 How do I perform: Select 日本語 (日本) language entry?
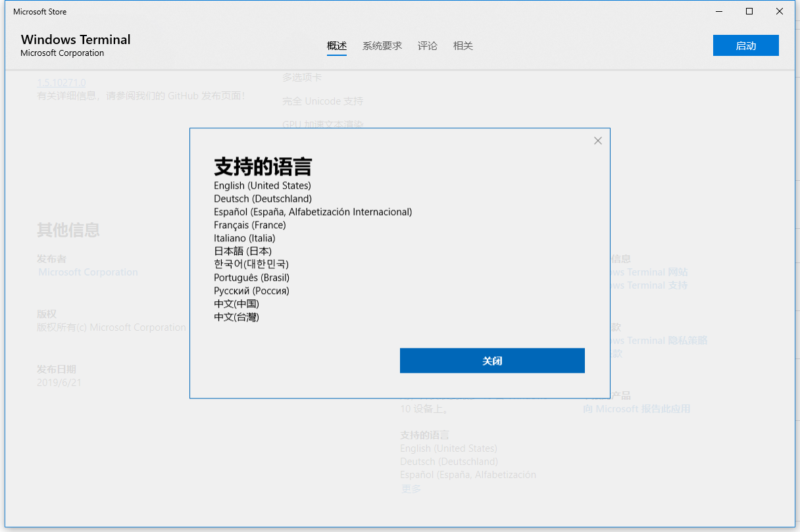click(x=243, y=251)
